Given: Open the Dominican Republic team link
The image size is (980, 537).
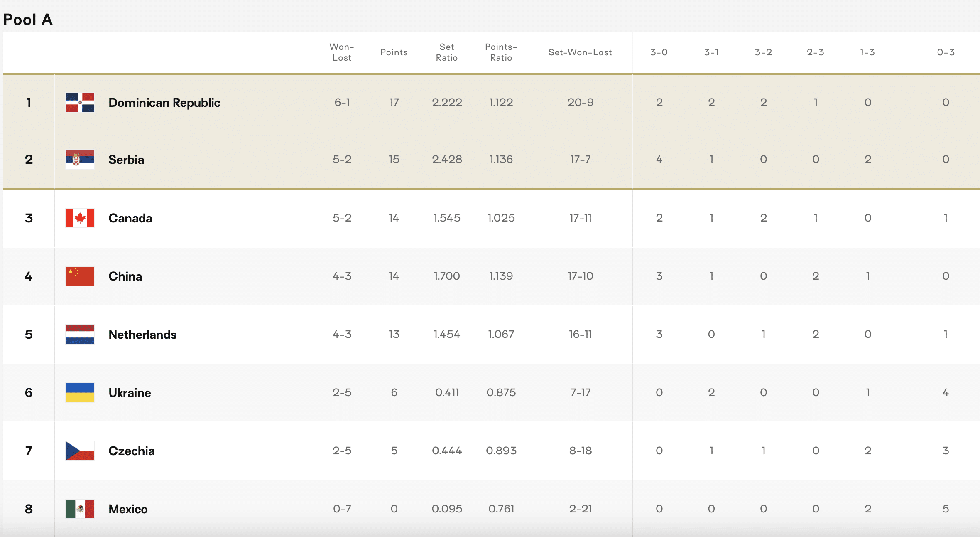Looking at the screenshot, I should click(164, 103).
